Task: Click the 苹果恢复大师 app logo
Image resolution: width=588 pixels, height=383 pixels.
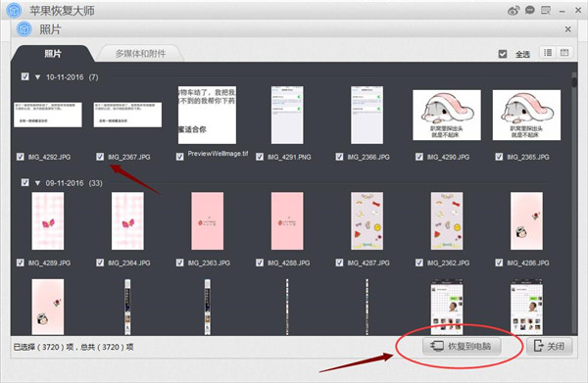Action: click(x=15, y=11)
